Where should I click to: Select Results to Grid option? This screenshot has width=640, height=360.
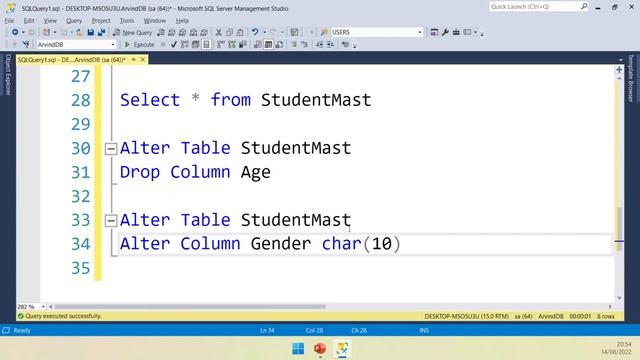point(268,44)
